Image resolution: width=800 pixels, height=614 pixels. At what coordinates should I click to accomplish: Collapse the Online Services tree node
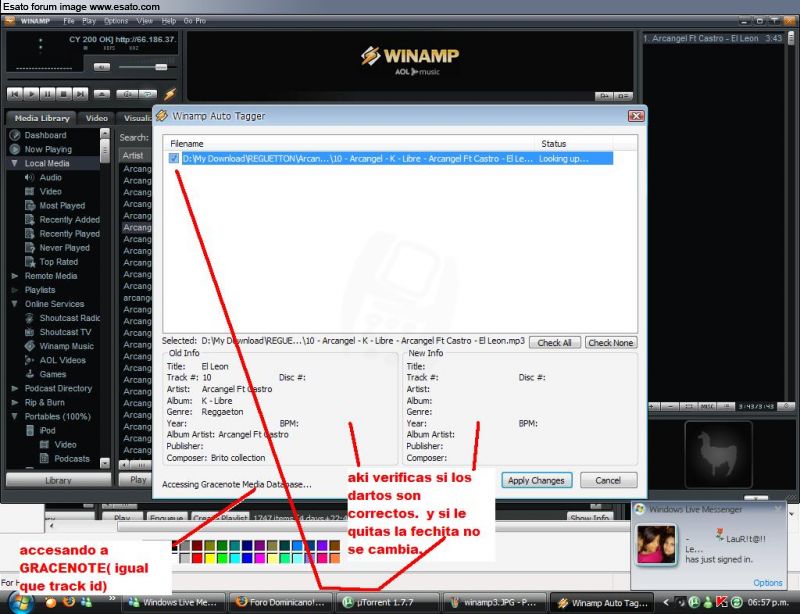[x=15, y=304]
